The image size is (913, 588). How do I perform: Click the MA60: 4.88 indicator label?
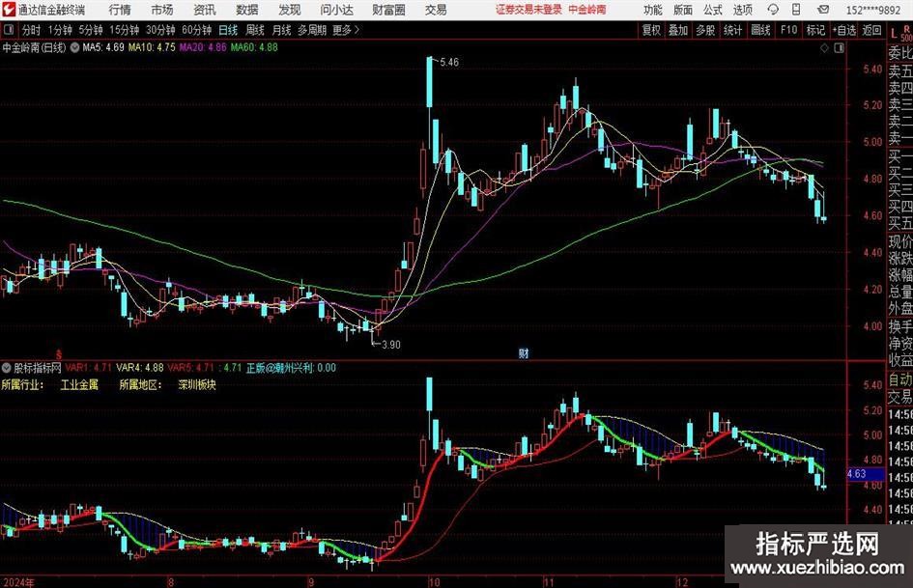pos(254,47)
